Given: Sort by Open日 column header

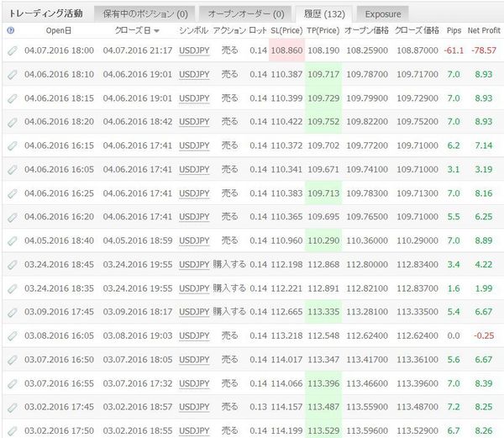Looking at the screenshot, I should coord(58,31).
